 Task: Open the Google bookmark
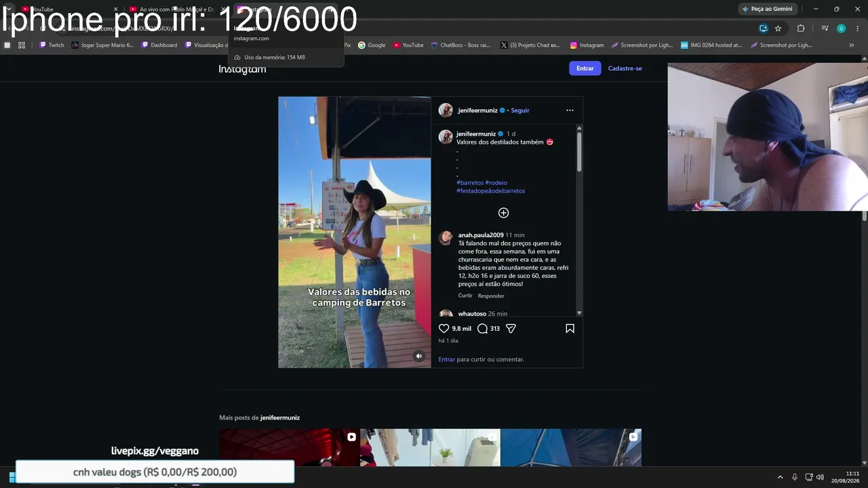372,45
